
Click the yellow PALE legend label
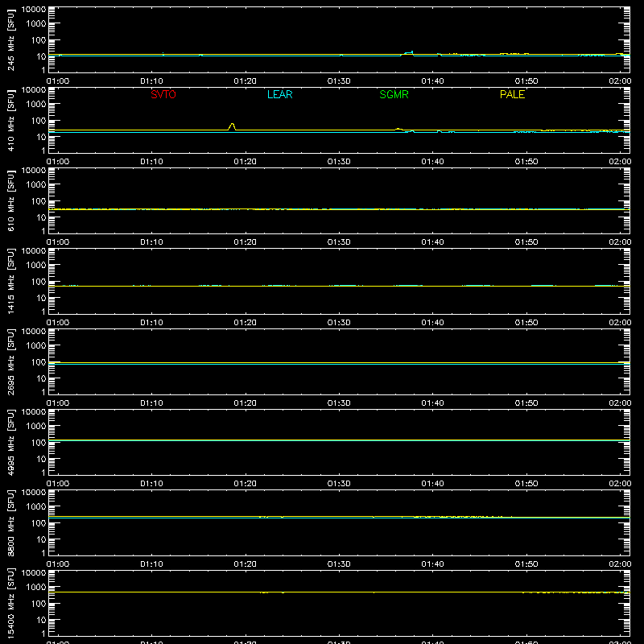tap(512, 94)
